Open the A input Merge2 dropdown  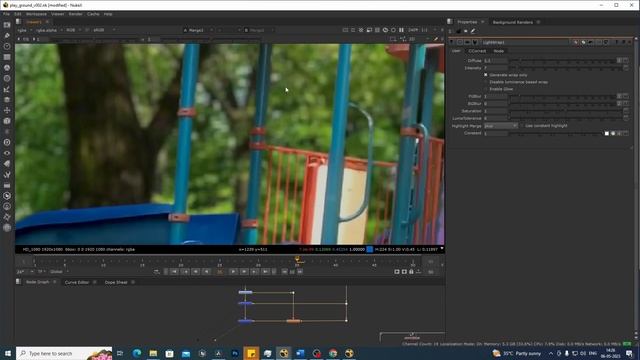(x=198, y=30)
